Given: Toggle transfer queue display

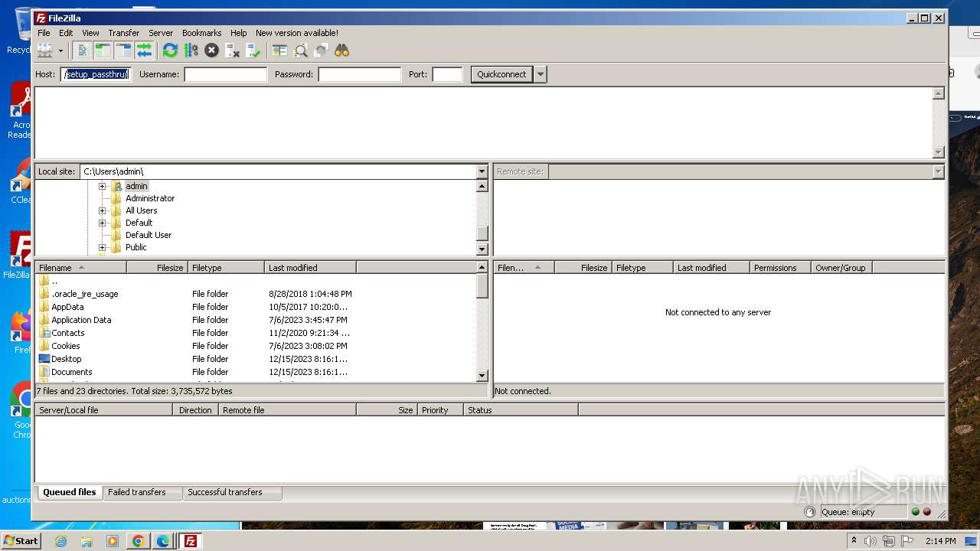Looking at the screenshot, I should [144, 51].
